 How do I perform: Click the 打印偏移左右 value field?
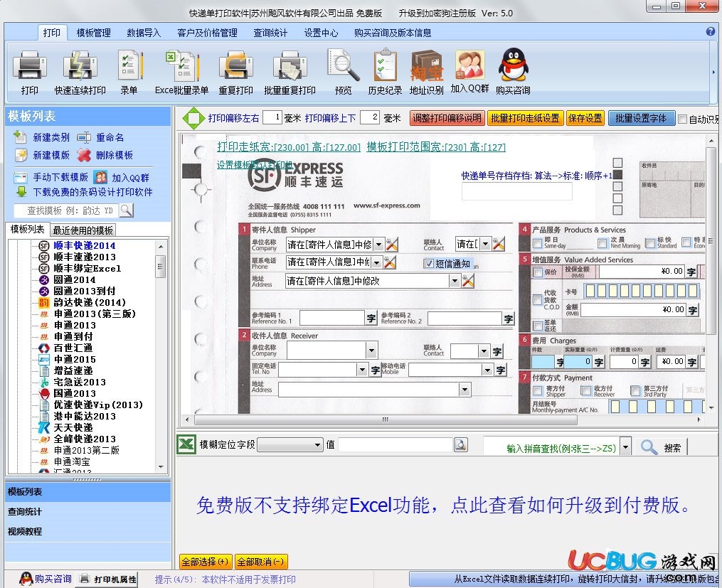(272, 118)
